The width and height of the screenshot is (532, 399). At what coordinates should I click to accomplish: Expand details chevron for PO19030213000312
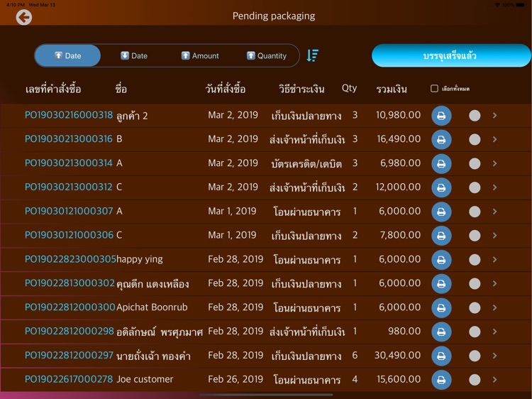(494, 187)
